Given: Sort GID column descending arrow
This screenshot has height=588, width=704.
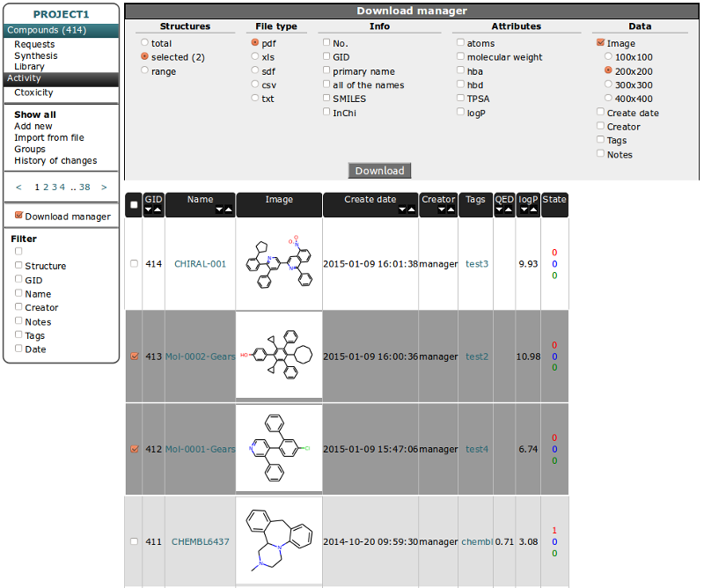Looking at the screenshot, I should pos(149,209).
